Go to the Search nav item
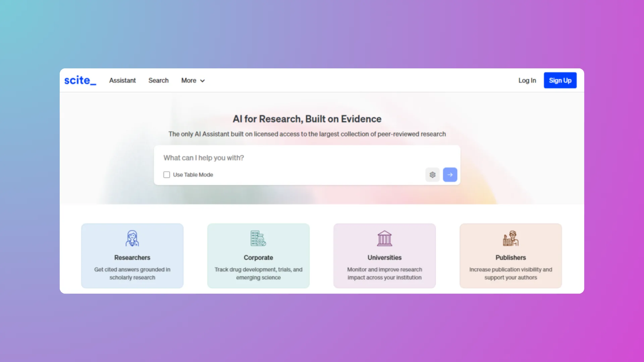This screenshot has width=644, height=362. 158,80
